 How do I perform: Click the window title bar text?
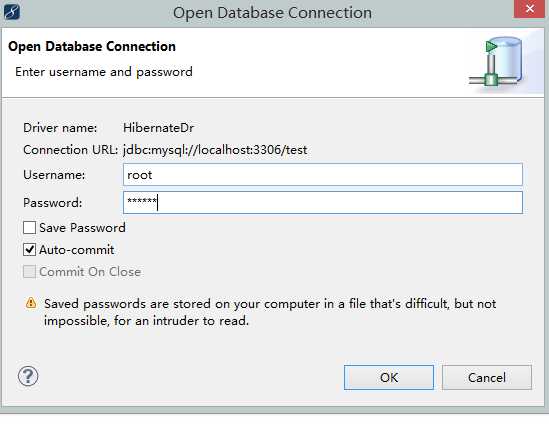[x=272, y=13]
